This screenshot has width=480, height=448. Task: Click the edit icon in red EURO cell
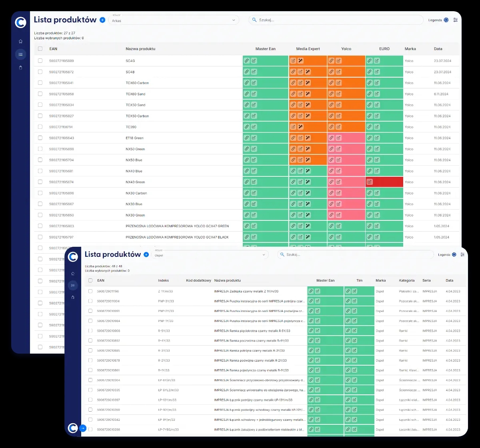[370, 182]
